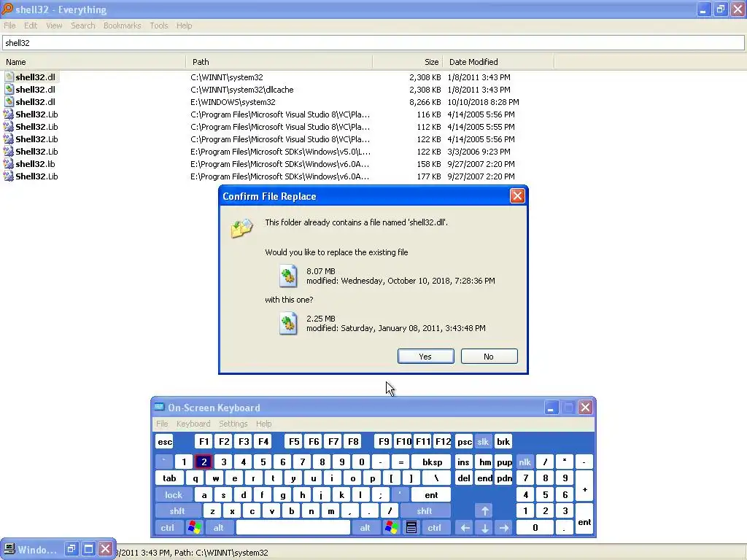Open the View menu in Everything
The height and width of the screenshot is (560, 747).
pos(54,26)
